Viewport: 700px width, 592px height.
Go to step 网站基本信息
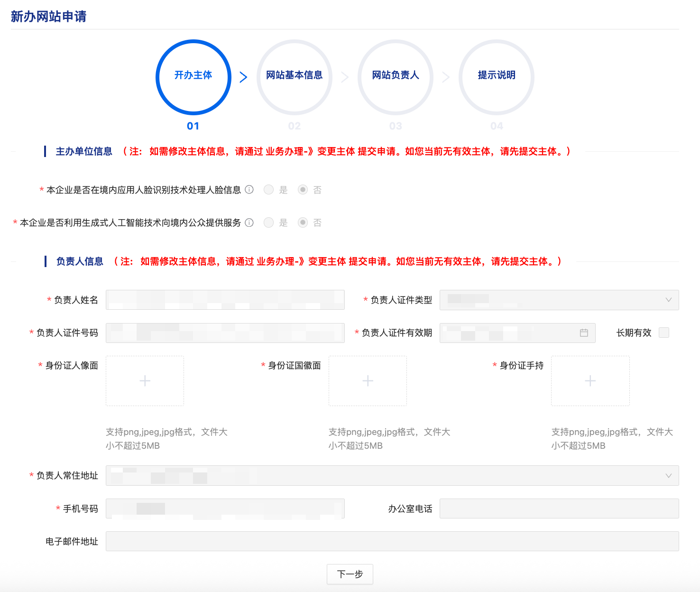pos(295,77)
